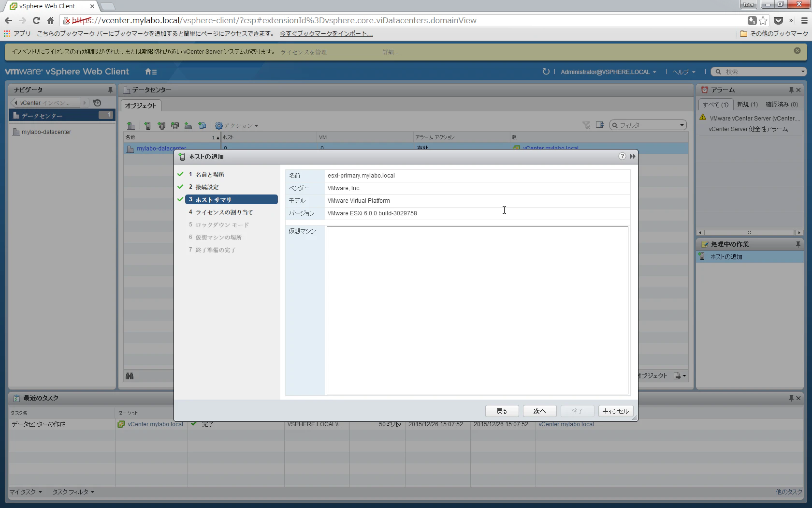Viewport: 812px width, 508px height.
Task: Select データセンター in the navigator
Action: click(62, 116)
